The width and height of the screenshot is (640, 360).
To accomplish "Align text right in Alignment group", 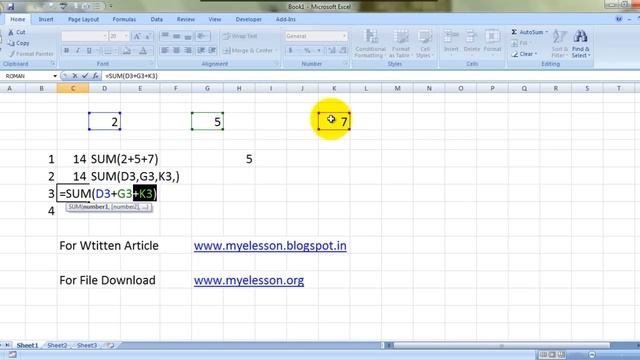I will 188,50.
